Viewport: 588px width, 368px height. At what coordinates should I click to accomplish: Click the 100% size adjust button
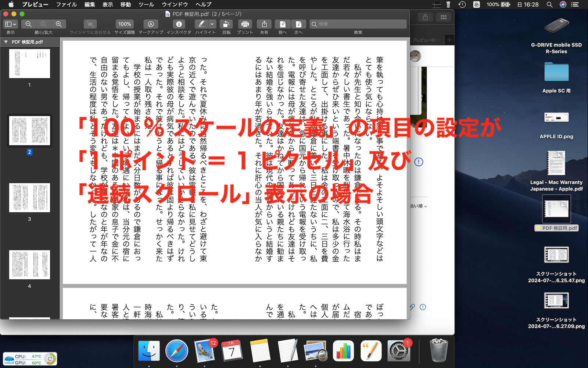(x=125, y=24)
